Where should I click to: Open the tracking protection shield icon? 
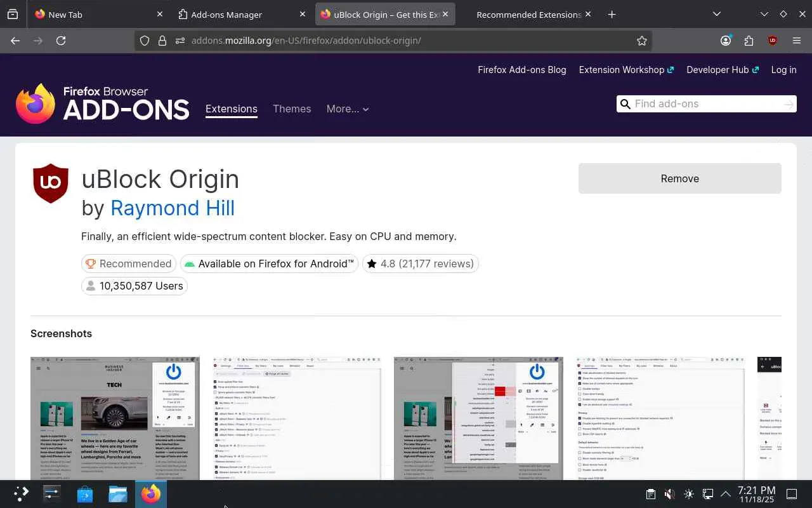click(x=145, y=41)
